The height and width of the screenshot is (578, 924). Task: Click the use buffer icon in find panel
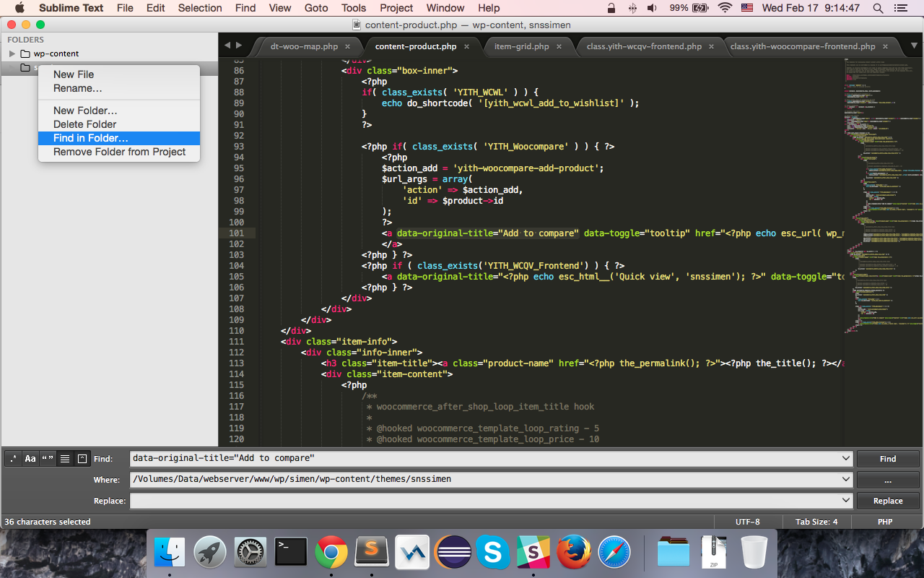82,459
